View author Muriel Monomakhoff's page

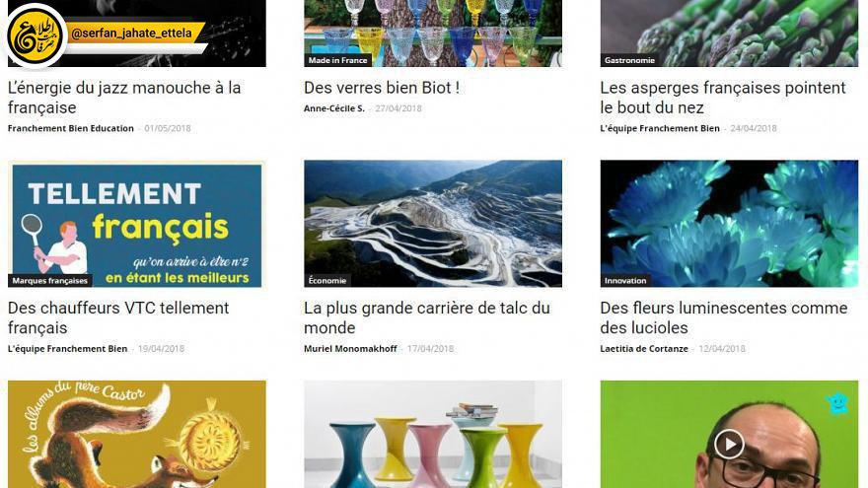[350, 349]
